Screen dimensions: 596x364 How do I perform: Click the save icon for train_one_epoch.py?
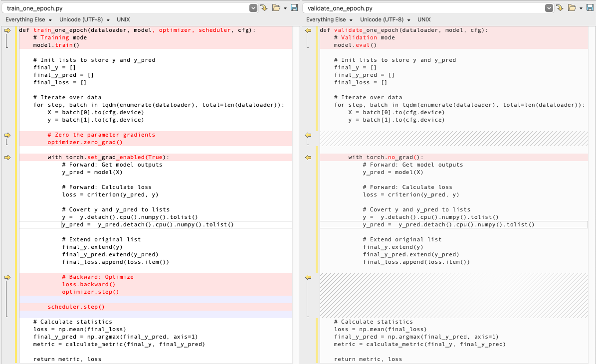(x=294, y=8)
